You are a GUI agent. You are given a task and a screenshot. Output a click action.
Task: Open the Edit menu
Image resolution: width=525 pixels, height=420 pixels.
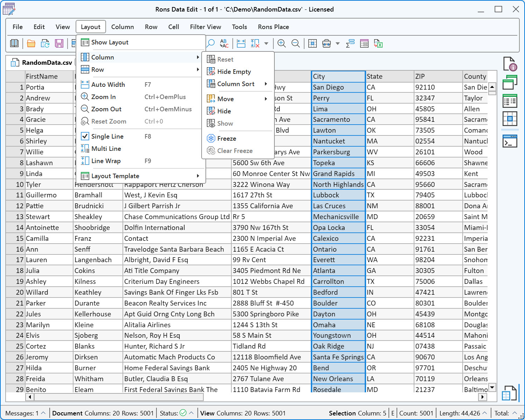tap(39, 27)
